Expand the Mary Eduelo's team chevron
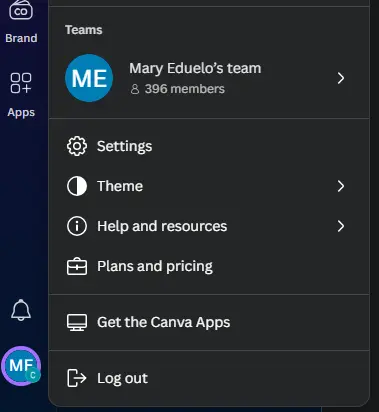 [x=341, y=78]
